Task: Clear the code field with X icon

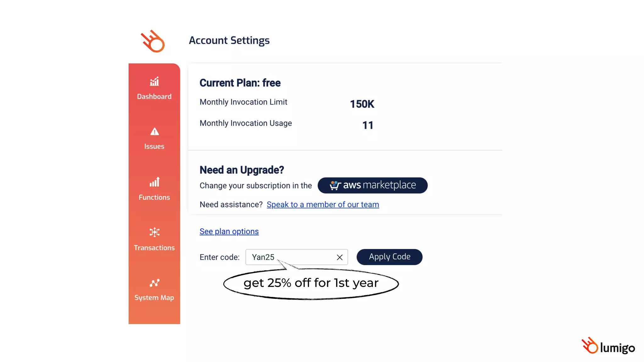Action: (339, 257)
